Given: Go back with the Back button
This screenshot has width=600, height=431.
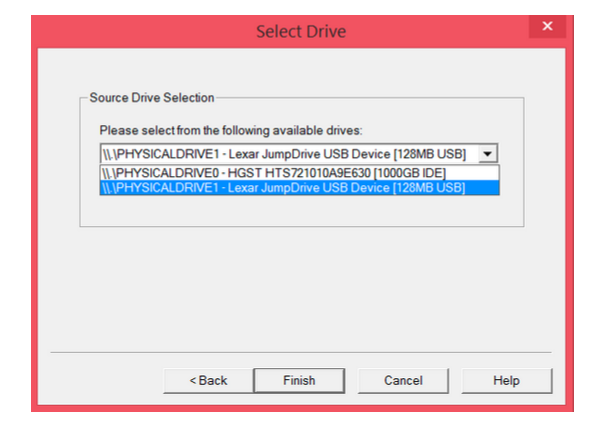Looking at the screenshot, I should [208, 380].
